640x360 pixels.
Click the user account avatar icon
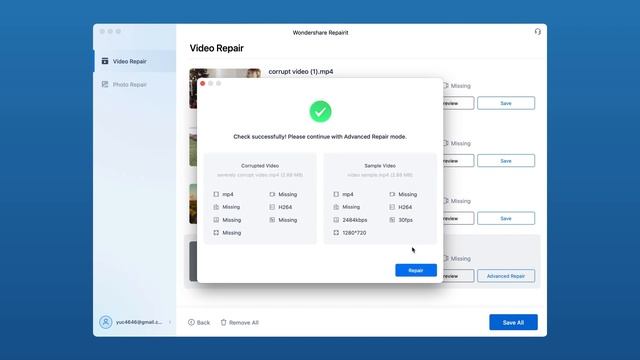coord(105,322)
